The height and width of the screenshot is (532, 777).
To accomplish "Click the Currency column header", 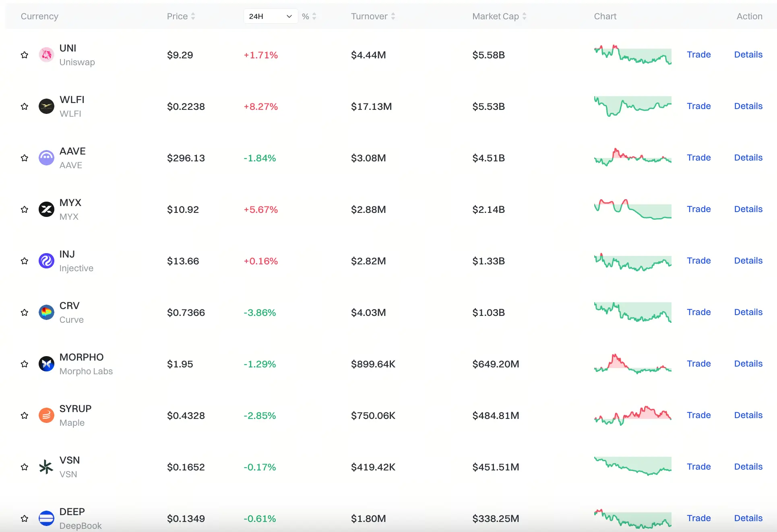I will (x=39, y=16).
